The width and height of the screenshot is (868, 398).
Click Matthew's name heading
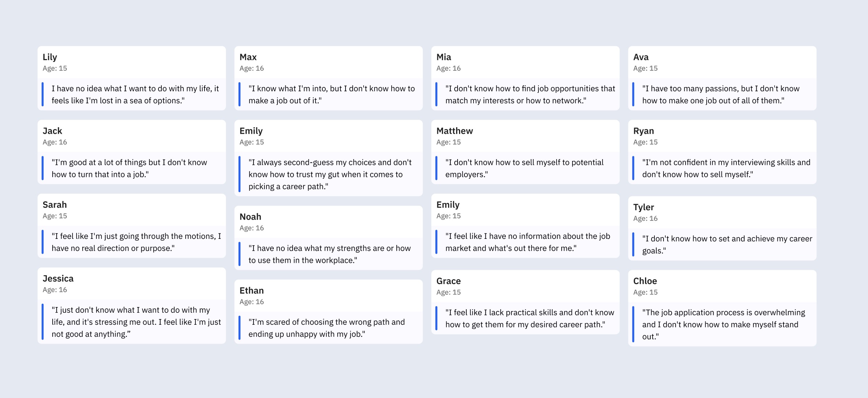tap(455, 131)
